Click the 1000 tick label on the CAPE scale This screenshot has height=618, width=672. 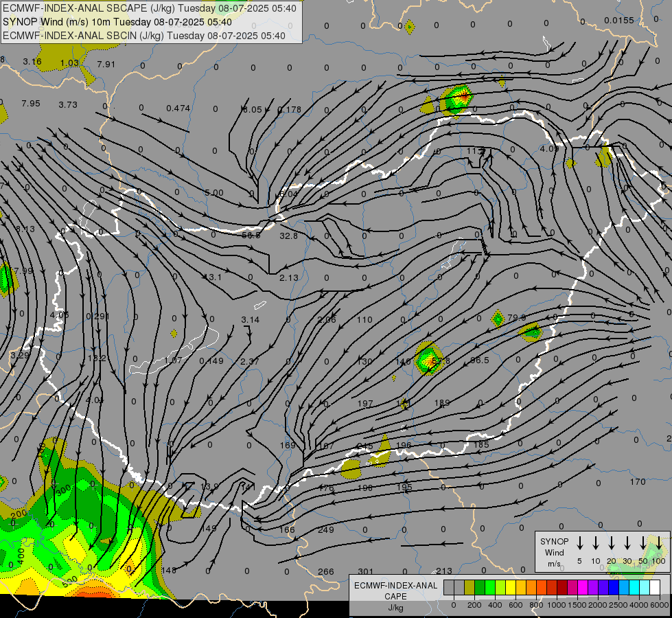click(556, 605)
